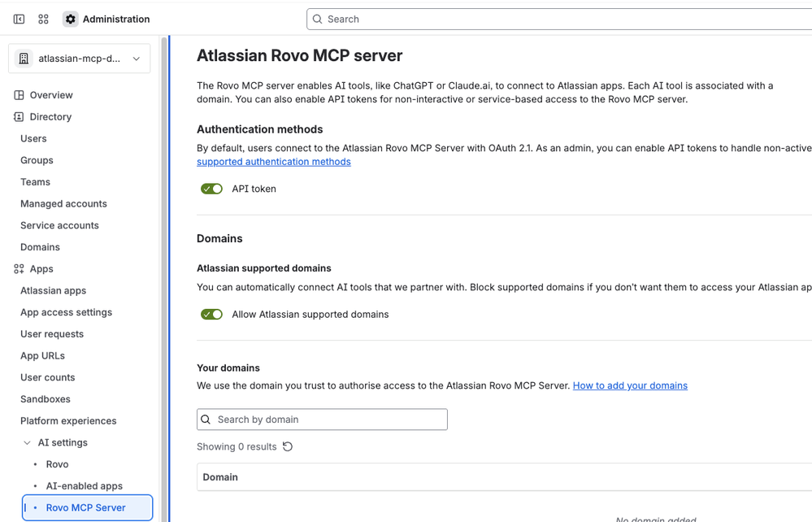Select Users in the sidebar
The height and width of the screenshot is (522, 812).
tap(33, 138)
